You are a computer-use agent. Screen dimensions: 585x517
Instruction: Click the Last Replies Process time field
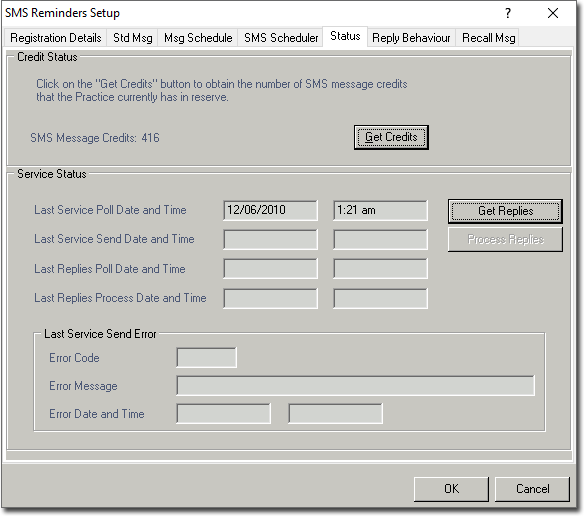click(x=380, y=298)
